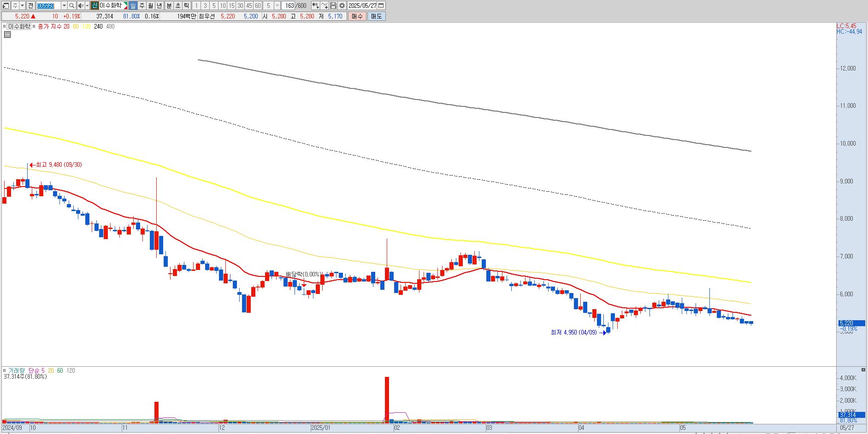Open the stock code history dropdown arrow
Screen dimensions: 868x434
tap(64, 6)
